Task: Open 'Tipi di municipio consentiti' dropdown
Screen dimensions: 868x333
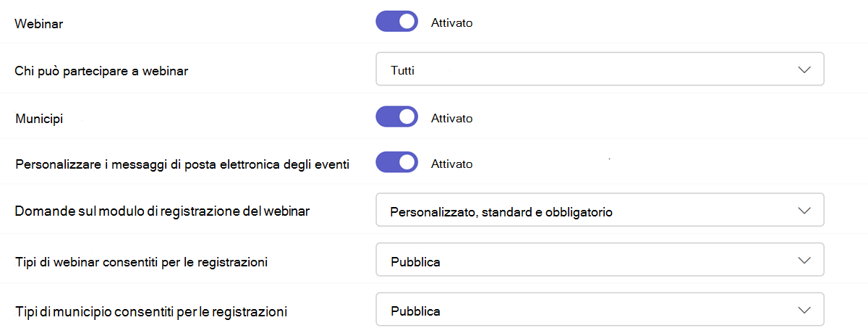Action: pyautogui.click(x=600, y=311)
